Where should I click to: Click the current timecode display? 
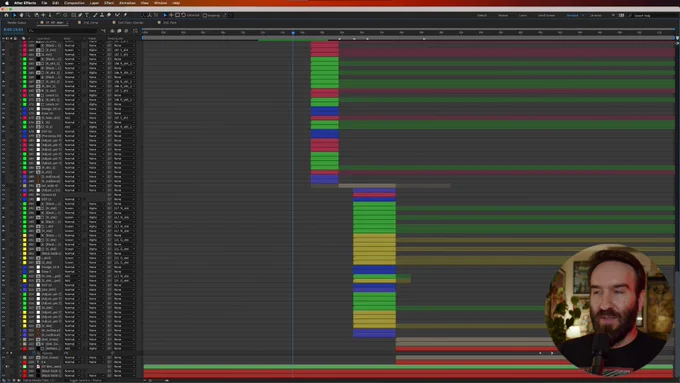(x=13, y=29)
